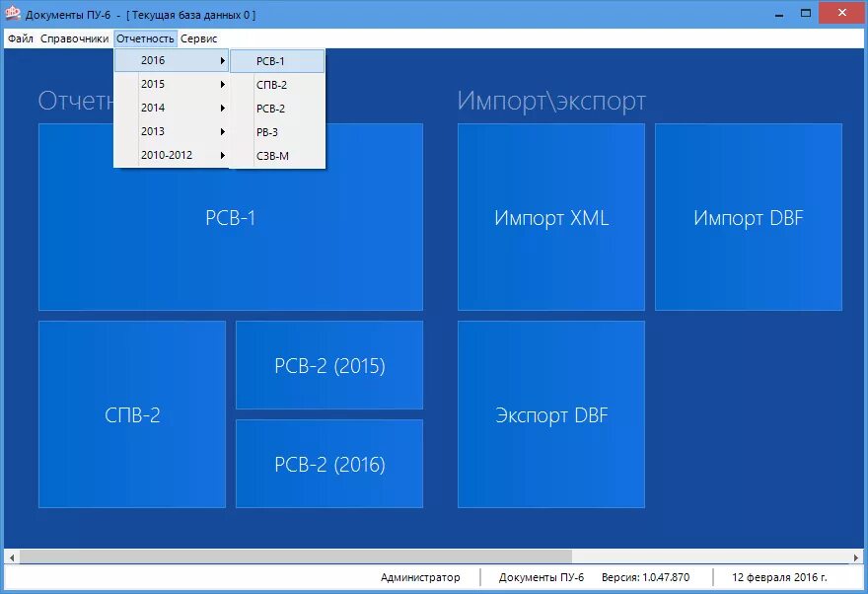Open the РСВ-2 (2016) tile
Screen dimensions: 868x594
(x=329, y=464)
